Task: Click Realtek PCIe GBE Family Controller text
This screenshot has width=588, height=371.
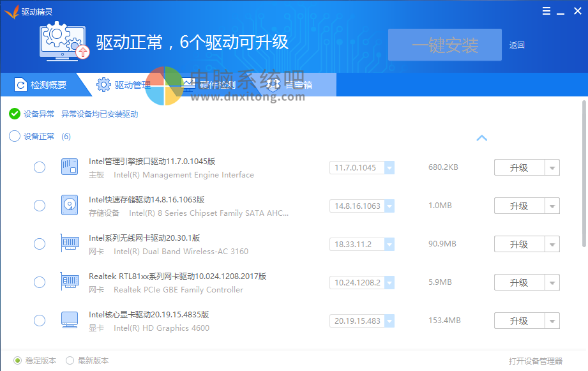Action: coord(179,290)
